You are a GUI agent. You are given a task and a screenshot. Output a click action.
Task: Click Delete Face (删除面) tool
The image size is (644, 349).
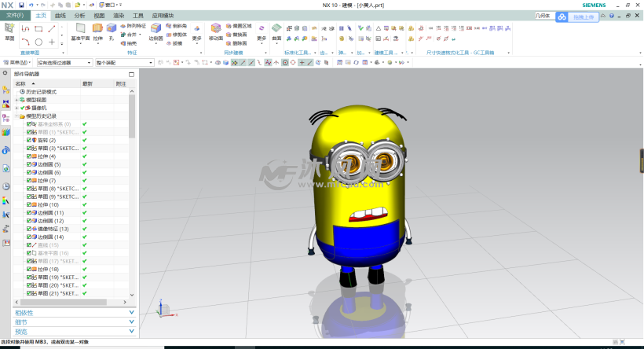236,43
